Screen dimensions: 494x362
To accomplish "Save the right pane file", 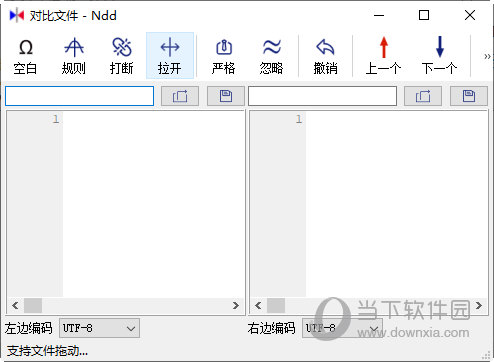I will [469, 96].
